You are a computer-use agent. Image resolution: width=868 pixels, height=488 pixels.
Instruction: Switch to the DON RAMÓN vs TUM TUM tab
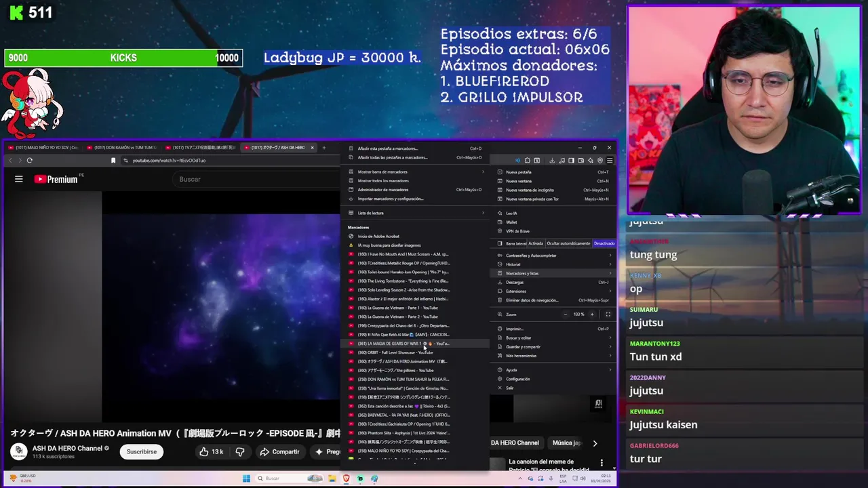[x=123, y=147]
